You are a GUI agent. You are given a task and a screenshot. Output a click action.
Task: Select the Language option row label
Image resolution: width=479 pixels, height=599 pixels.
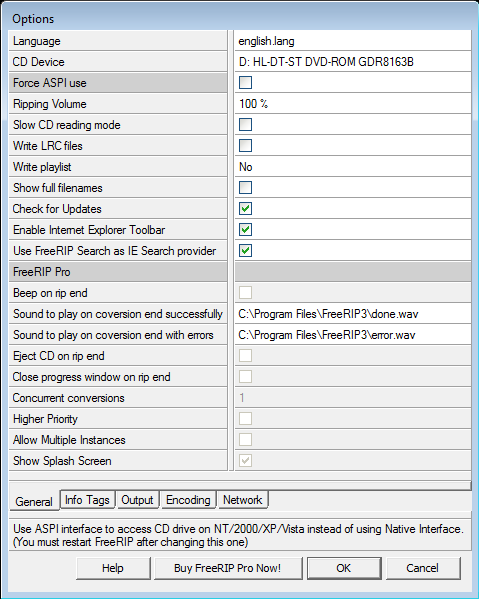(x=118, y=41)
